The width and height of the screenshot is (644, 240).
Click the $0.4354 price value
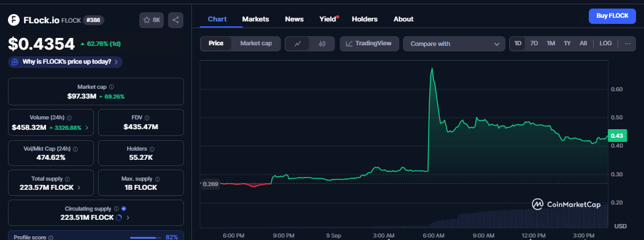click(42, 43)
